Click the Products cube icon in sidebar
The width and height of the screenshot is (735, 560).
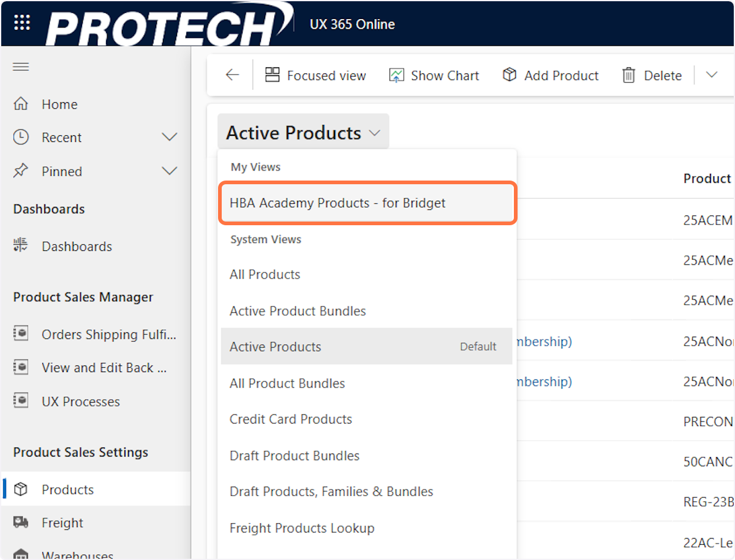tap(21, 490)
